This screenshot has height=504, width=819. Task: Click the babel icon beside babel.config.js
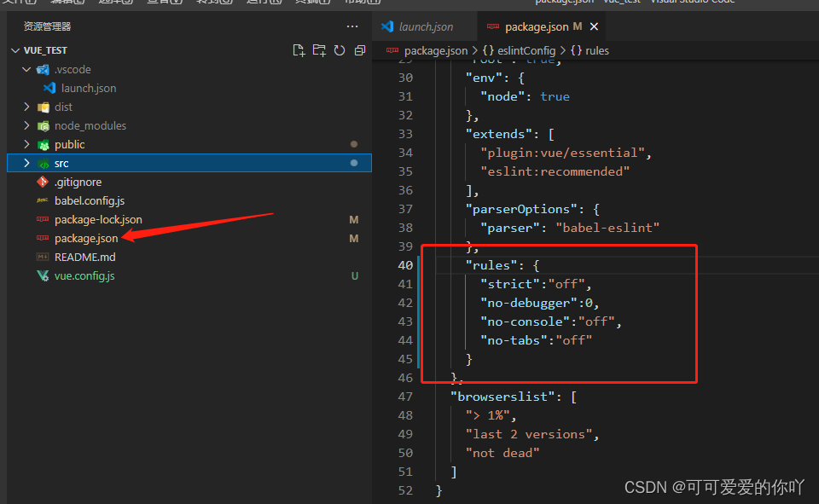(43, 200)
